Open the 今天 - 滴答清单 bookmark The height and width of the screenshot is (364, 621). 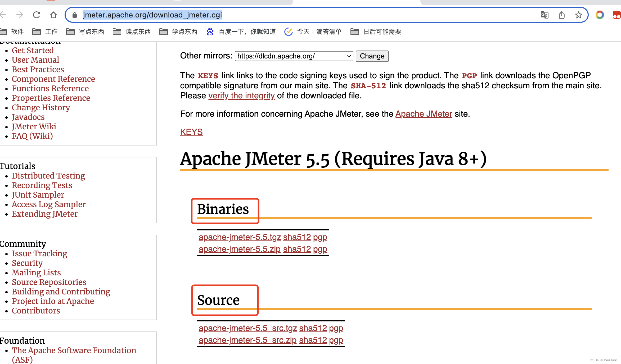point(313,32)
